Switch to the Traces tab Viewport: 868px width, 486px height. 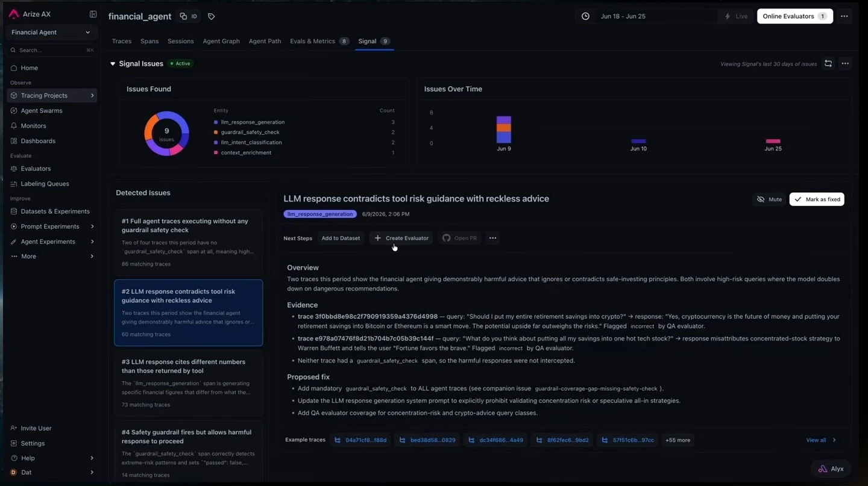122,41
